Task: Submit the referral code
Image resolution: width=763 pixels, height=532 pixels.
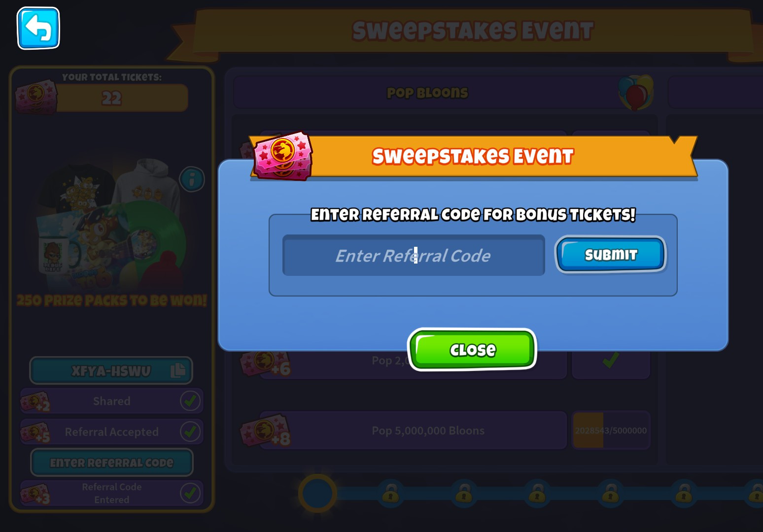Action: click(x=611, y=254)
